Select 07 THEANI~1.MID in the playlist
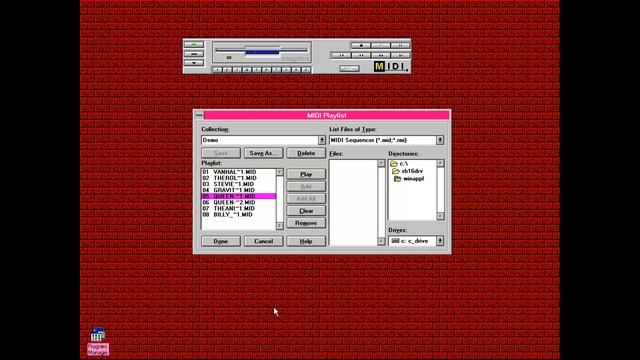The width and height of the screenshot is (640, 360). 239,209
